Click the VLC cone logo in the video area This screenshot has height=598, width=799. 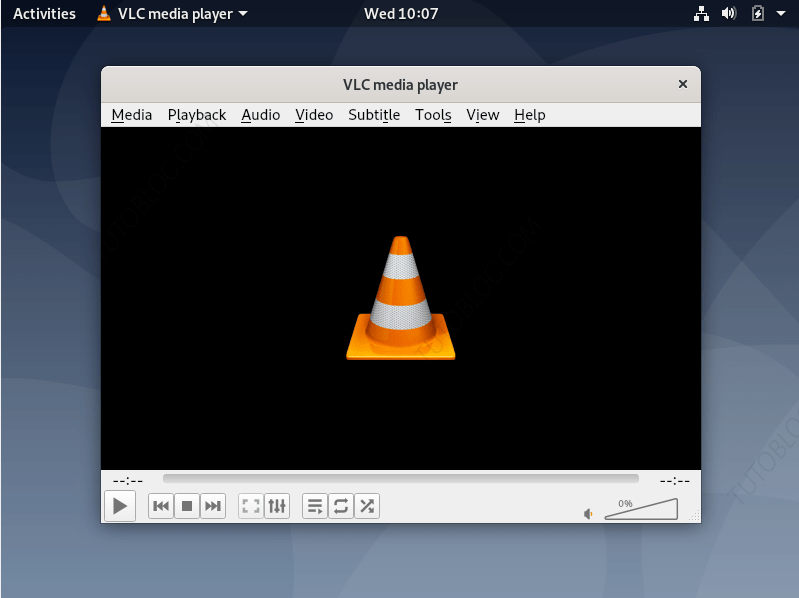click(x=401, y=298)
